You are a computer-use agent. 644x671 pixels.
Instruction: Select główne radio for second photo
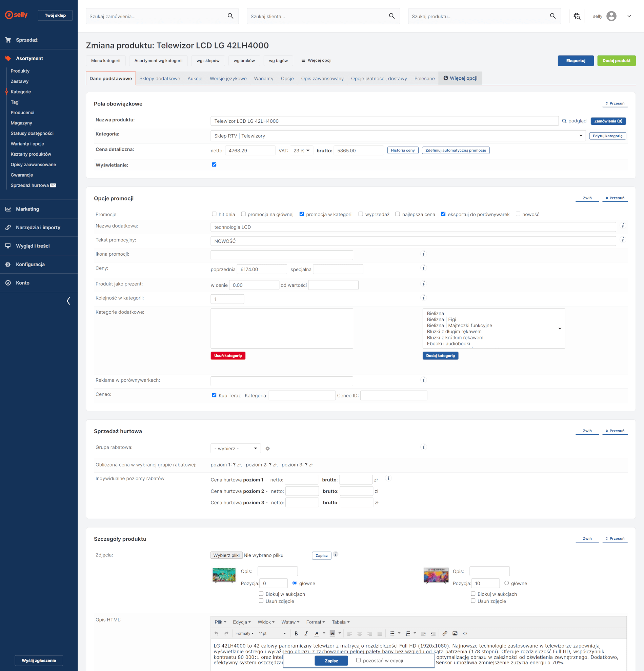(x=506, y=583)
